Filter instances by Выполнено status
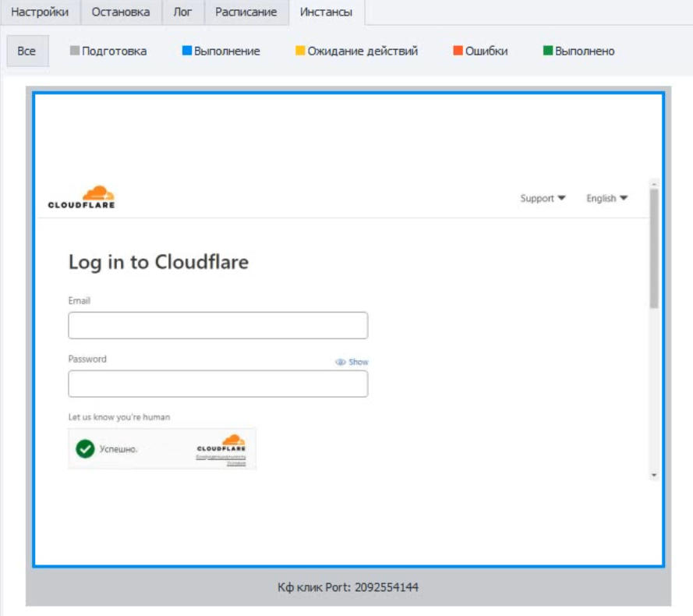The image size is (693, 616). (579, 51)
